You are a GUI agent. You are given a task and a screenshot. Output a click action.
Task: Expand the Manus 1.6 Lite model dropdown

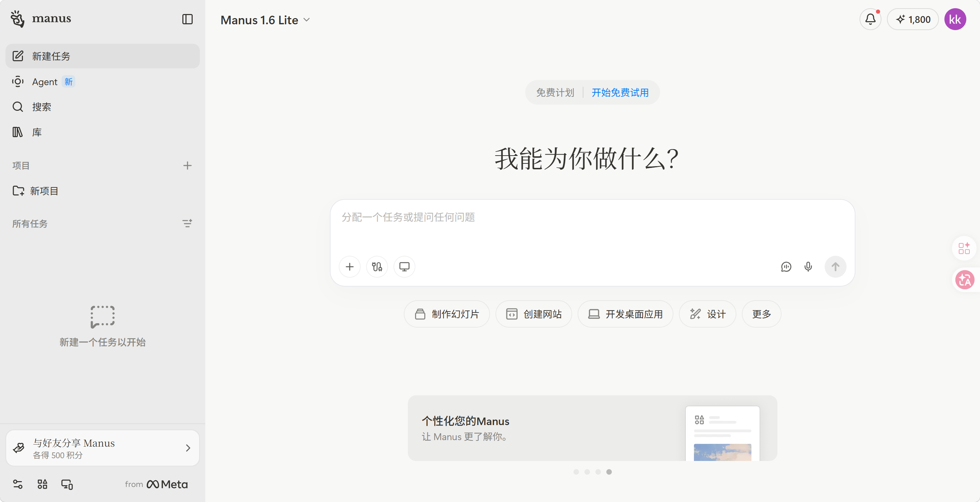point(265,20)
